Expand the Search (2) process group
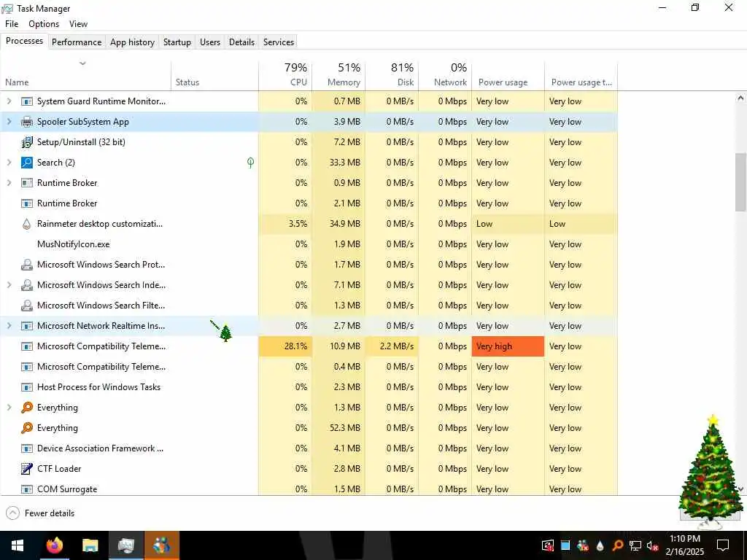 pyautogui.click(x=9, y=163)
